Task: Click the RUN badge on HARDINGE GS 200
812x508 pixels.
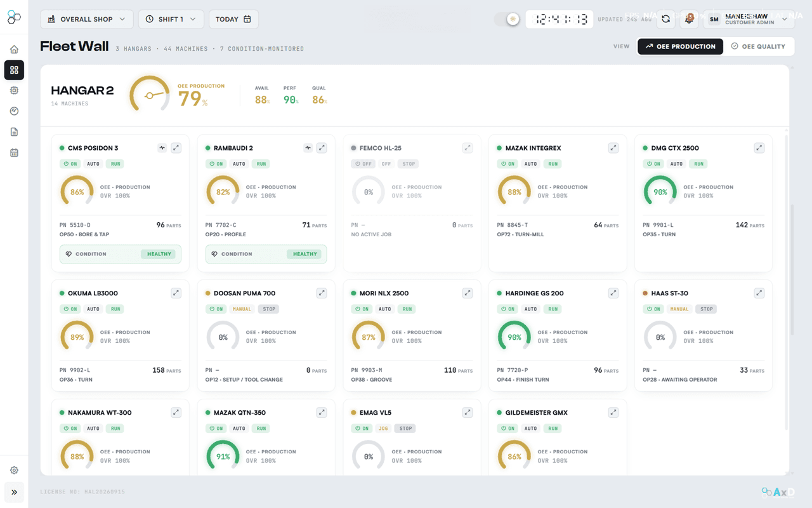Action: pos(553,309)
